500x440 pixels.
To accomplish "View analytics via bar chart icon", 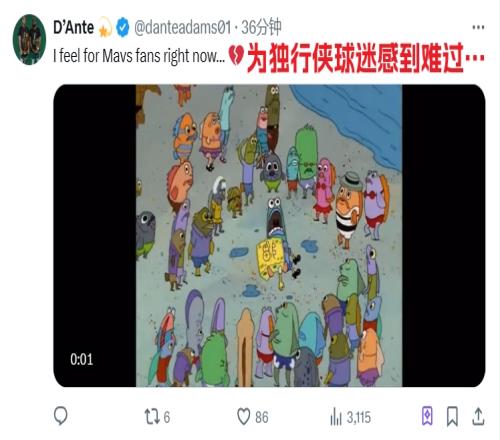I will point(336,417).
